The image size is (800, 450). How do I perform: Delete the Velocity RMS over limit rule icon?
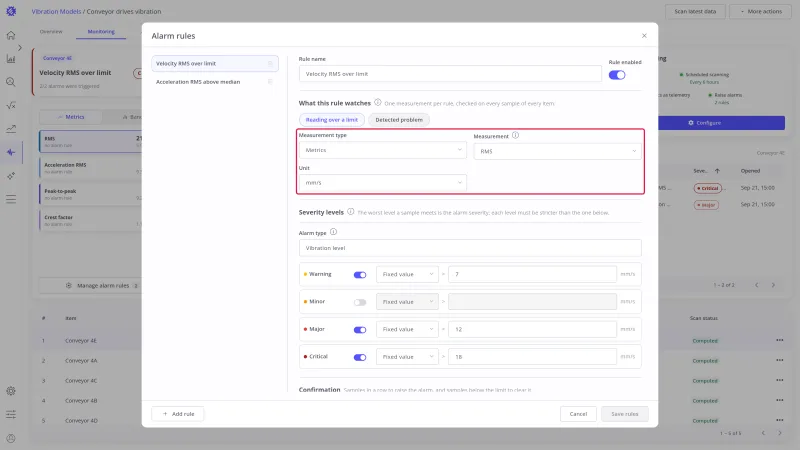270,64
